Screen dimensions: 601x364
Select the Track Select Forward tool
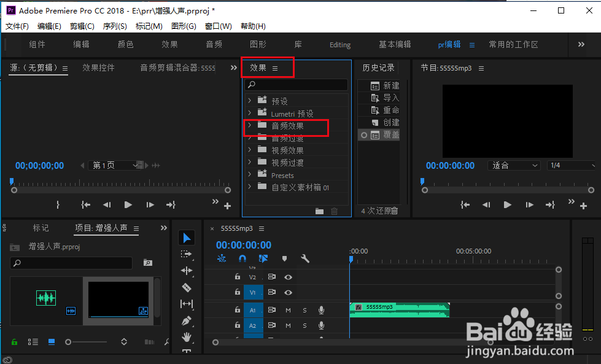coord(186,254)
